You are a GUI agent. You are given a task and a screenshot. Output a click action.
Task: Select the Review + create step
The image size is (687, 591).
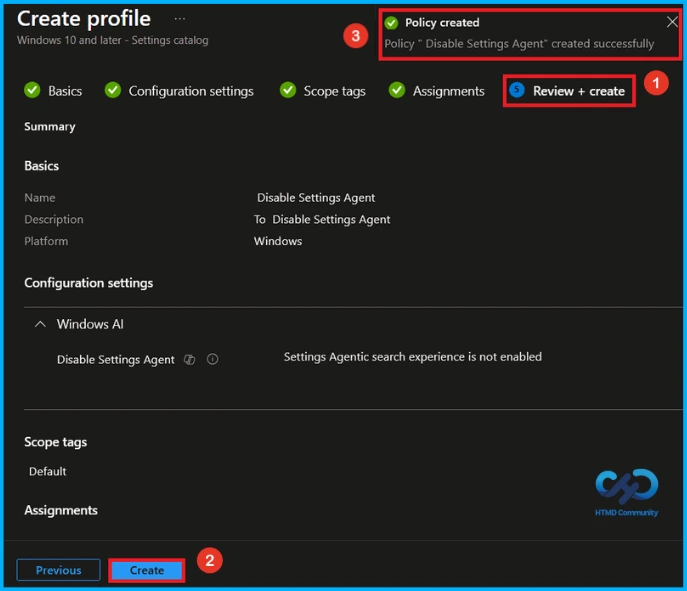[579, 91]
